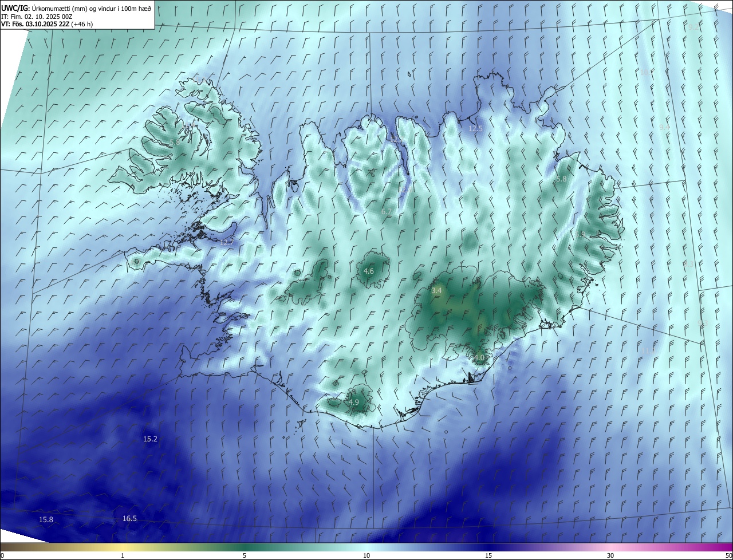Click the 15 tick on the color scale
The height and width of the screenshot is (560, 733).
coord(488,555)
